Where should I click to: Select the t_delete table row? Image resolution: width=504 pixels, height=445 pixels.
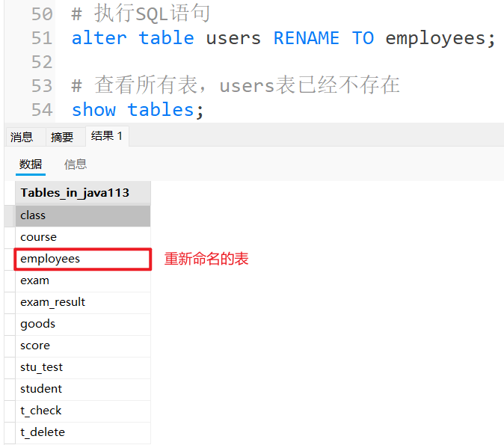(x=83, y=432)
